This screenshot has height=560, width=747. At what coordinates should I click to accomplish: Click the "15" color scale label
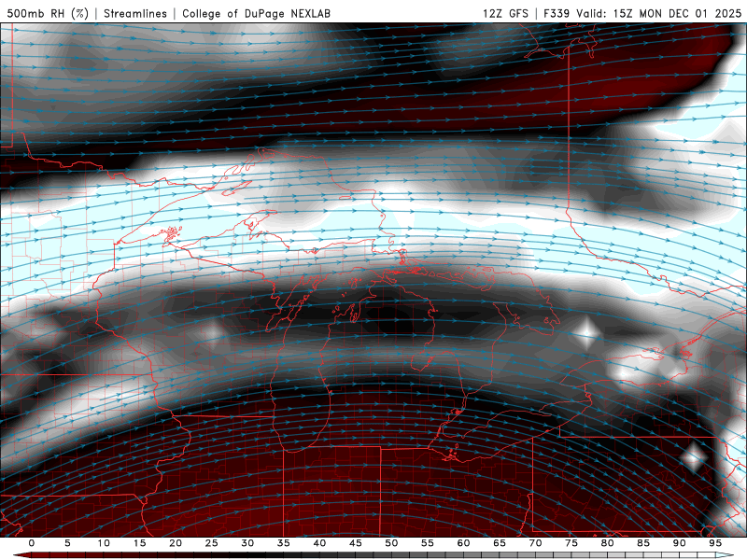(139, 543)
